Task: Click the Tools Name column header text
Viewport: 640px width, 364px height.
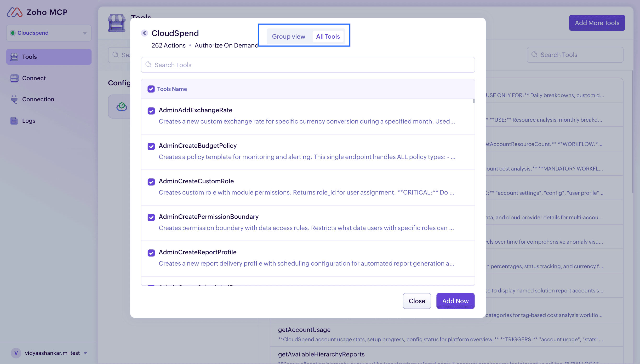Action: coord(172,89)
